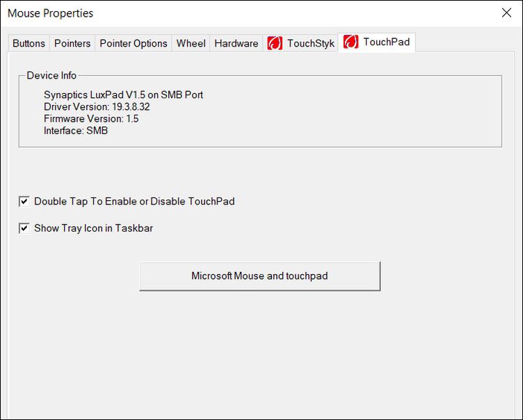Switch to the TouchStyk tab label
Image resolution: width=523 pixels, height=420 pixels.
311,43
